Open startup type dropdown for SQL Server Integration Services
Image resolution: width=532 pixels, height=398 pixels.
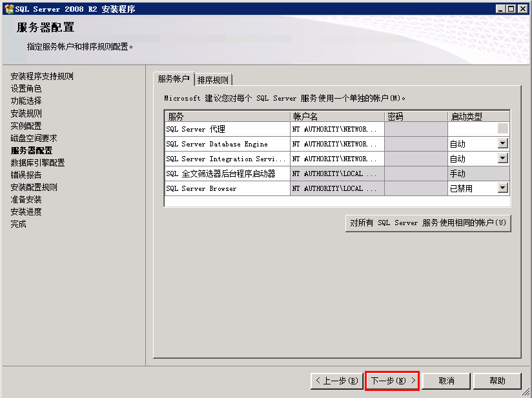[x=503, y=158]
